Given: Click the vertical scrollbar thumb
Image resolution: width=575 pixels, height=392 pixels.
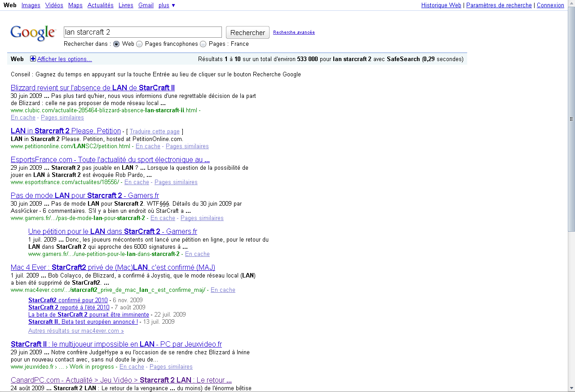Looking at the screenshot, I should [x=571, y=119].
